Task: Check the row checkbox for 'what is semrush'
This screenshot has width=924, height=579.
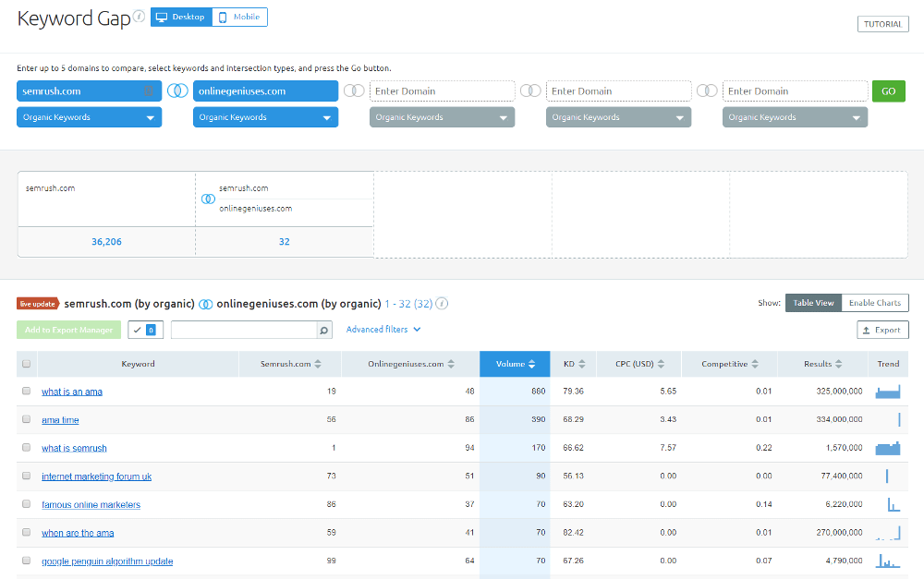Action: [x=27, y=448]
